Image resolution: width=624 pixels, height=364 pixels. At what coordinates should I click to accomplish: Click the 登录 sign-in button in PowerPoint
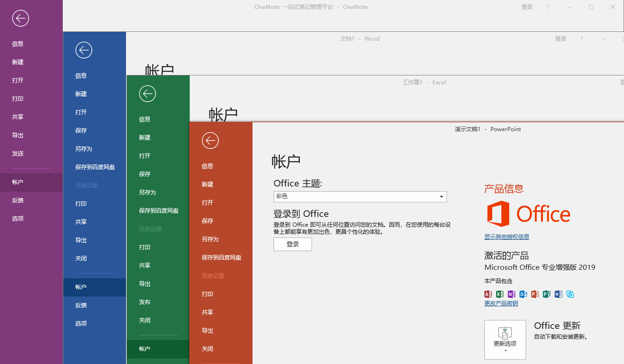tap(293, 244)
